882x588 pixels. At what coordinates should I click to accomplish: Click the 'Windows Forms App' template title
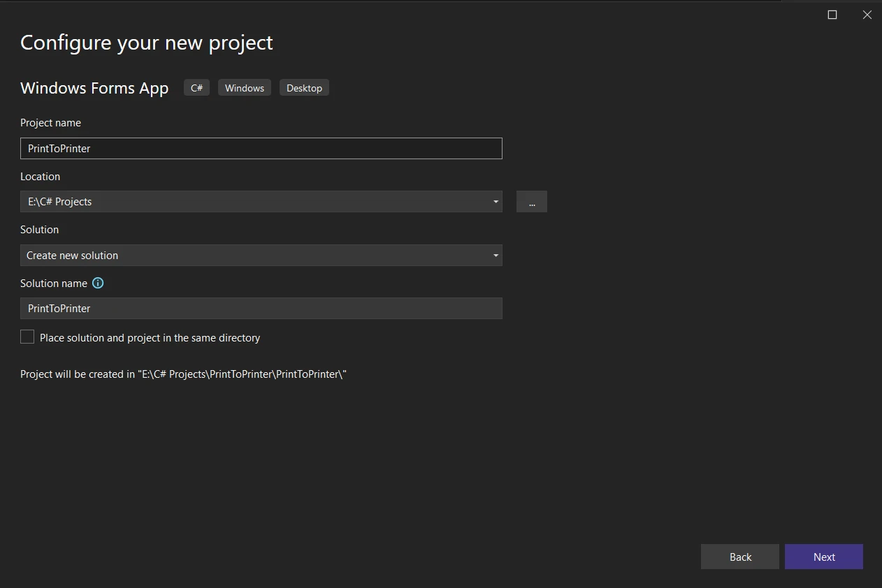[94, 89]
